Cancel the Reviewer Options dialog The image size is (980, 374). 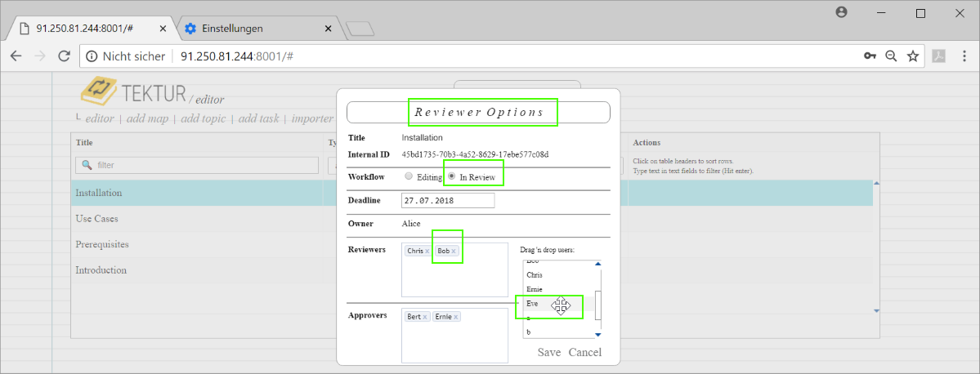[x=584, y=352]
